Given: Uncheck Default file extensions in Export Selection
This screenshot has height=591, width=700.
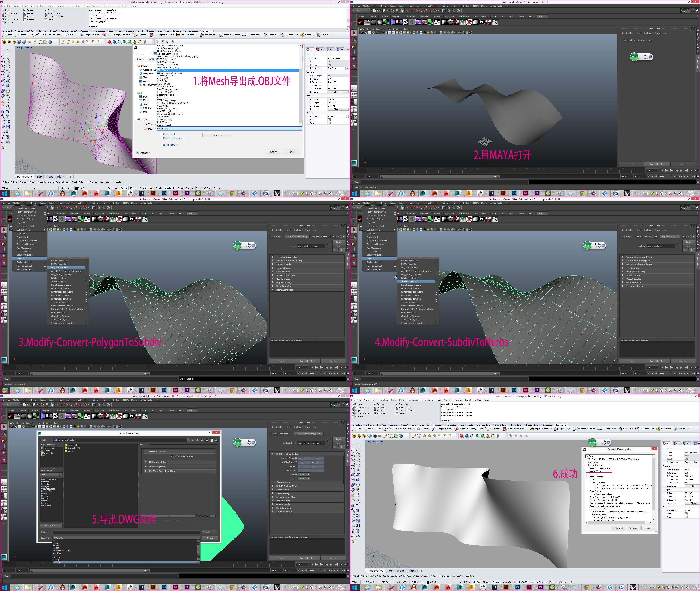Looking at the screenshot, I should [172, 456].
